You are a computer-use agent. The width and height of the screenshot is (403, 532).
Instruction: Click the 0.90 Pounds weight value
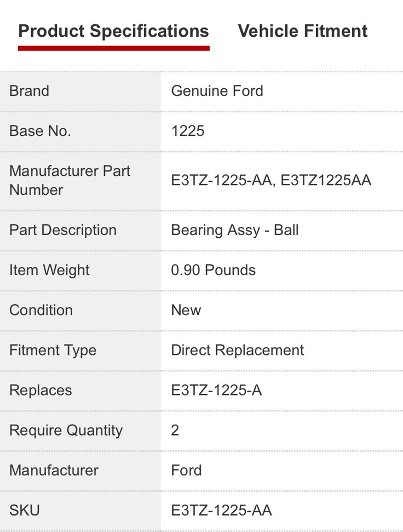(x=213, y=270)
